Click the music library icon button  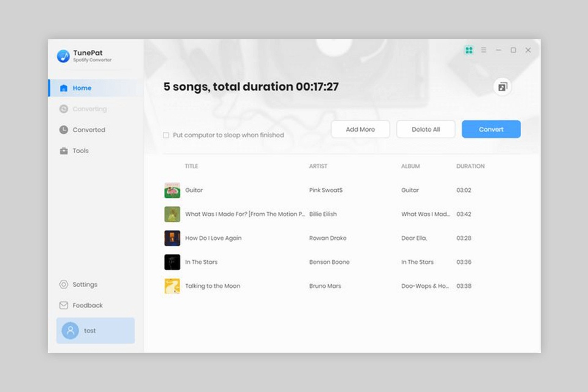click(502, 87)
